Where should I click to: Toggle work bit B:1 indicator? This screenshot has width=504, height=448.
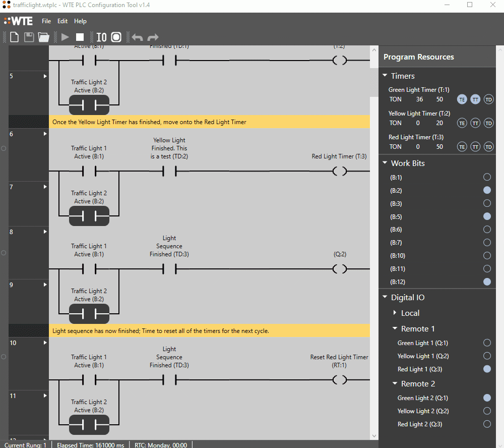pos(487,177)
